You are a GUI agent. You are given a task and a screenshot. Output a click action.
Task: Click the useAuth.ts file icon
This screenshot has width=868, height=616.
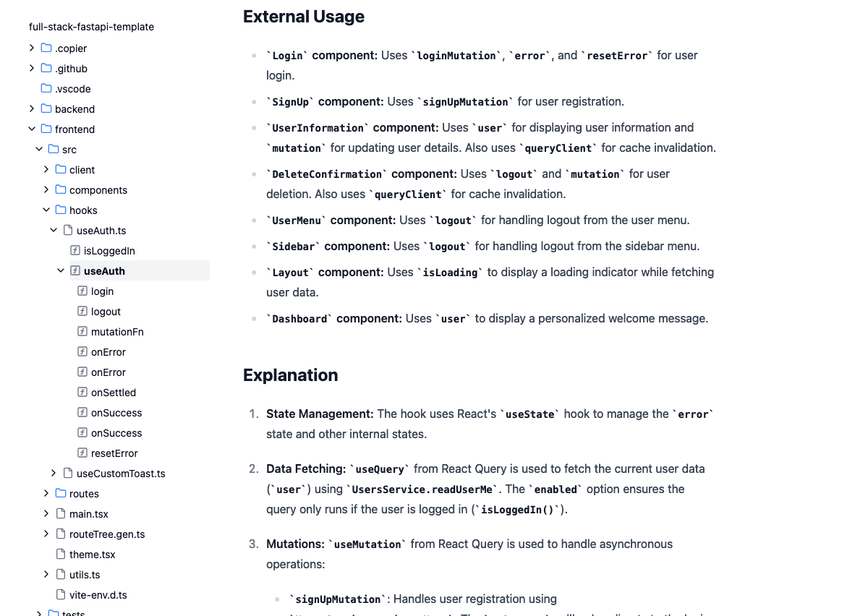pyautogui.click(x=68, y=231)
